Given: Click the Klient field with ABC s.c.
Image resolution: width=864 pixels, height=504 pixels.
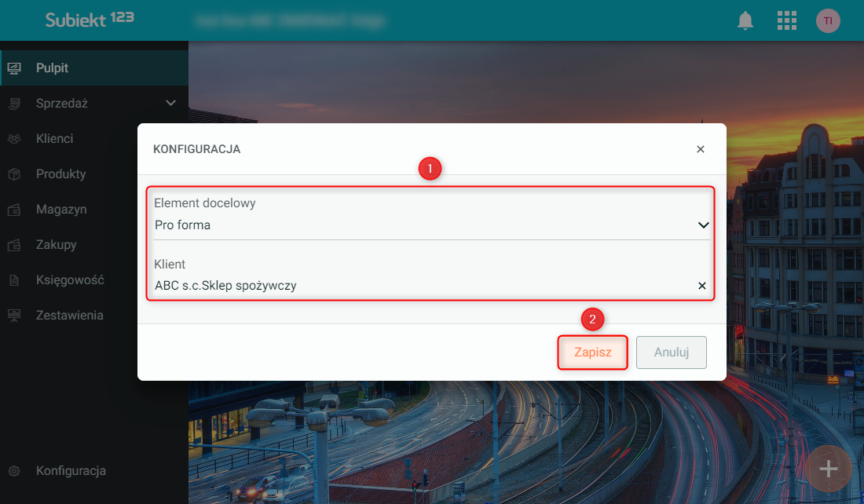Looking at the screenshot, I should coord(431,285).
